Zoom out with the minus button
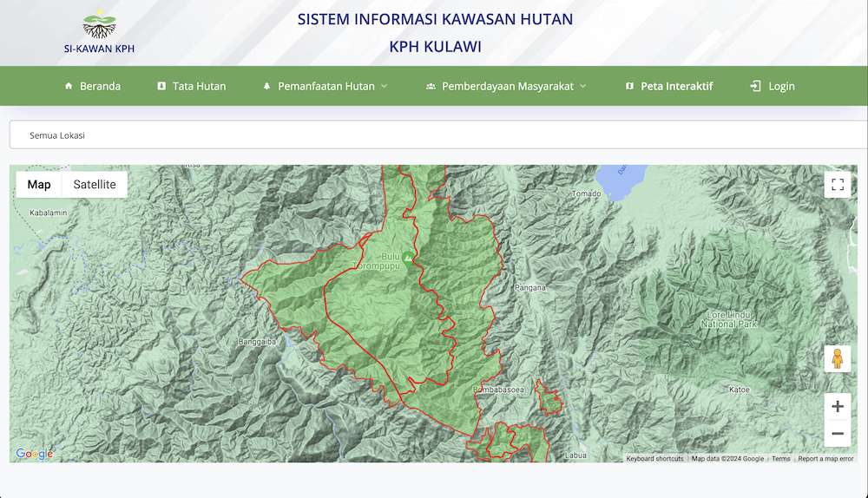Image resolution: width=868 pixels, height=498 pixels. point(837,433)
